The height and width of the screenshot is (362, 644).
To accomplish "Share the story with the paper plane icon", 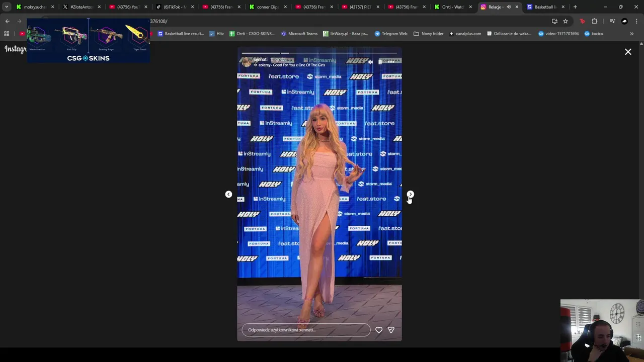I will [391, 330].
